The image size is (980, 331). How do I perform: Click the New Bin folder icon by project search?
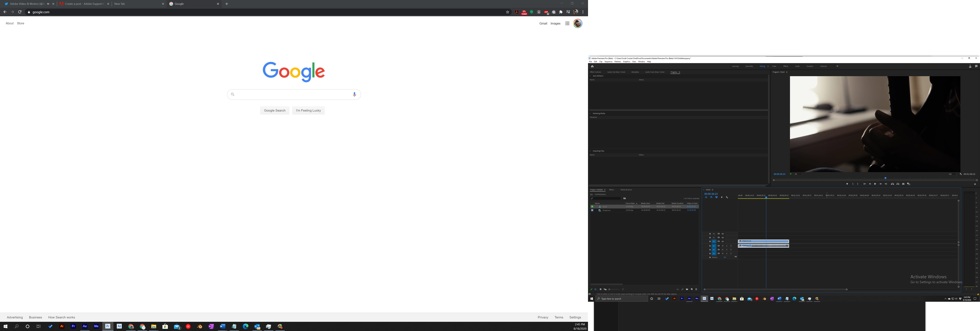[625, 198]
